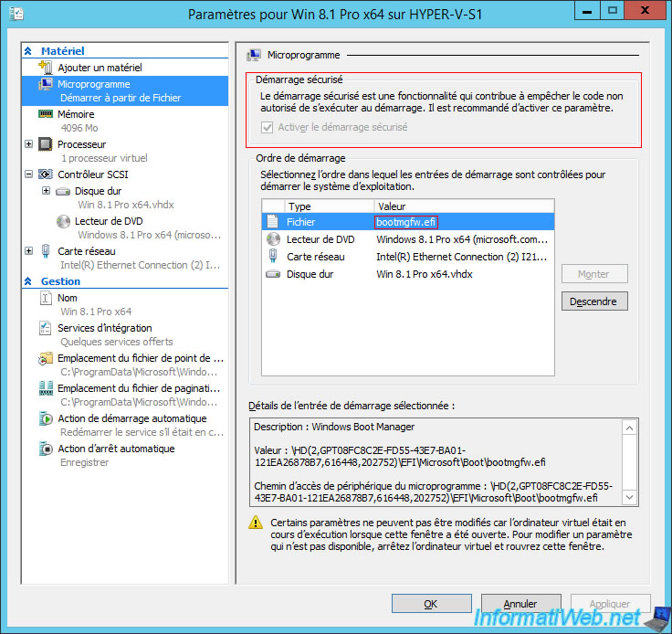Click the pagination file location icon
This screenshot has height=634, width=672.
(46, 388)
